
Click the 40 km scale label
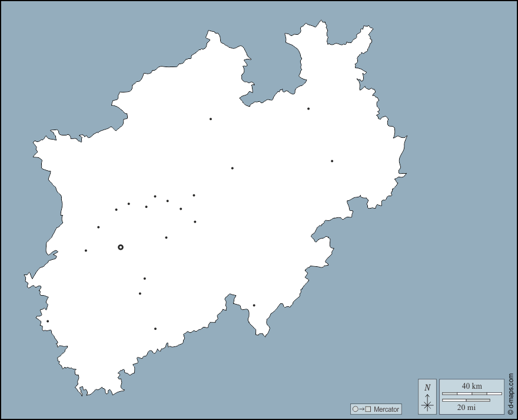[471, 386]
